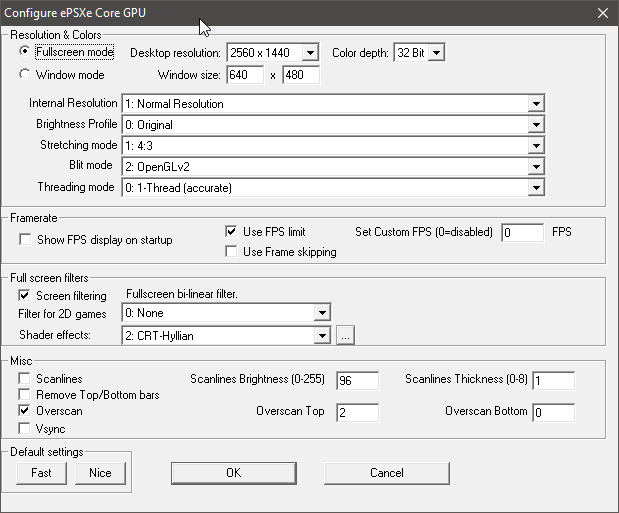Click the shader browse ellipsis button
Image resolution: width=619 pixels, height=513 pixels.
point(345,335)
